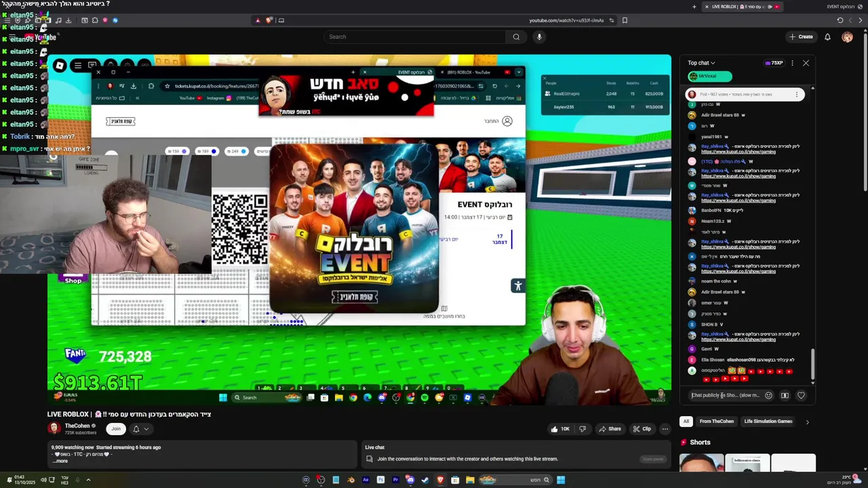Image resolution: width=868 pixels, height=488 pixels.
Task: Click the YouTube search magnifier button
Action: click(516, 37)
